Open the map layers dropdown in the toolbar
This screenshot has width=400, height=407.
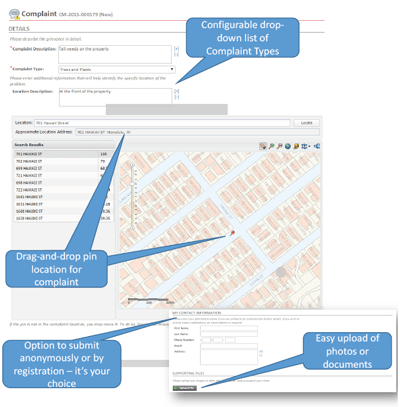click(306, 146)
